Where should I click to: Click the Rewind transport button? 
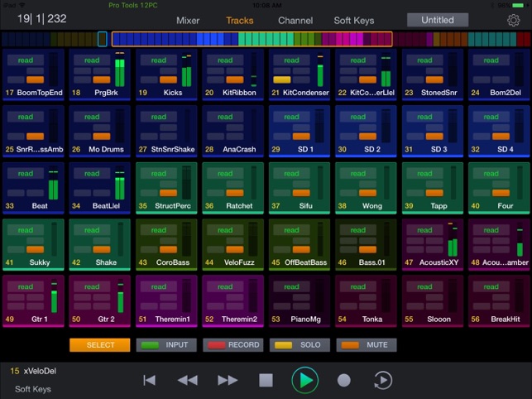point(188,380)
